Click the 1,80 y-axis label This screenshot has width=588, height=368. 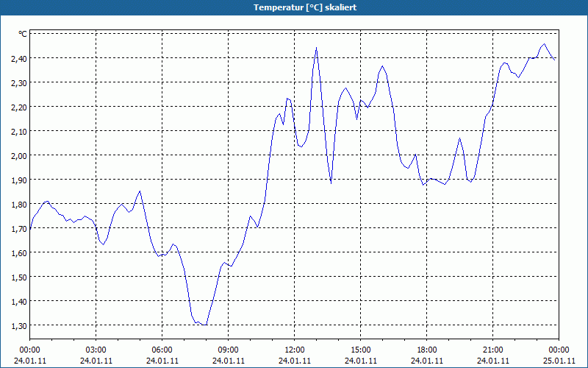point(19,205)
